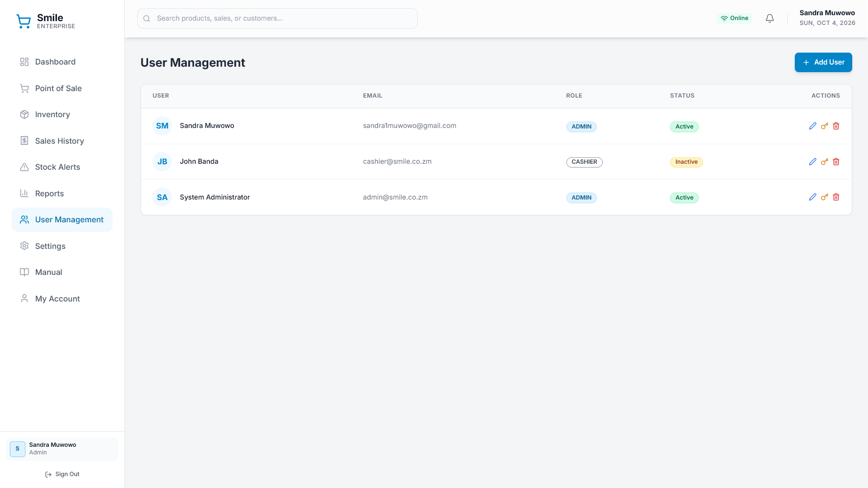
Task: Open the Manual
Action: tap(62, 272)
